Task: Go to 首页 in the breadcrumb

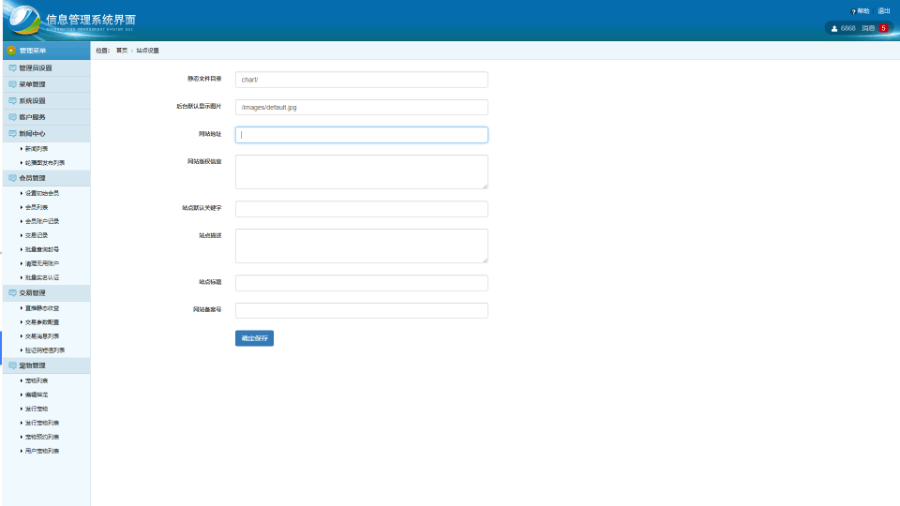Action: (122, 50)
